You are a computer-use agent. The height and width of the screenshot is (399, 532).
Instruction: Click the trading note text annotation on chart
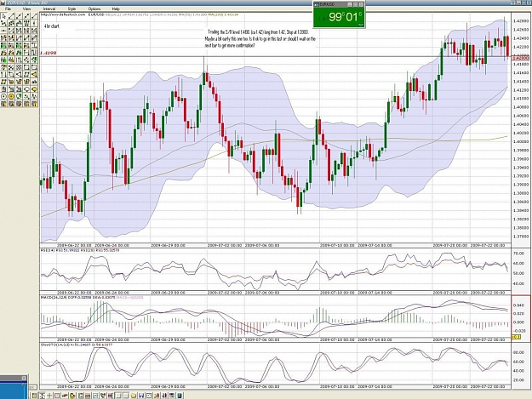[260, 38]
